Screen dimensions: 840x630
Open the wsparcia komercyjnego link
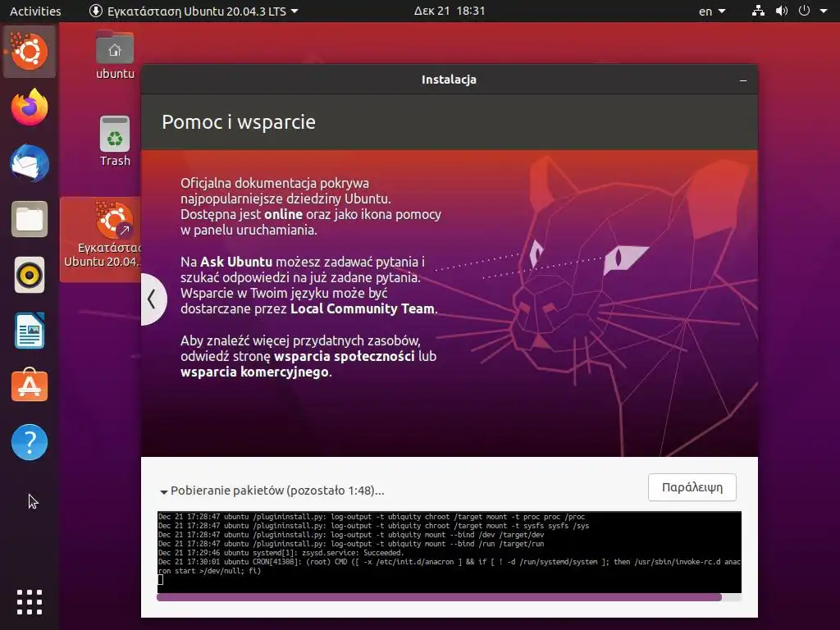tap(254, 372)
